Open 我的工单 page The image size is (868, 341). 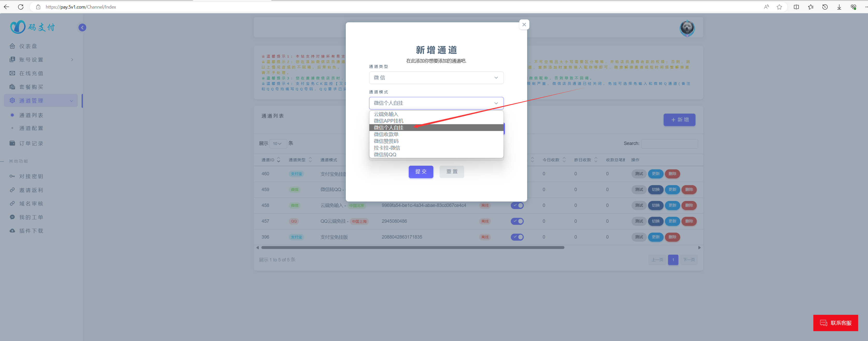coord(31,218)
